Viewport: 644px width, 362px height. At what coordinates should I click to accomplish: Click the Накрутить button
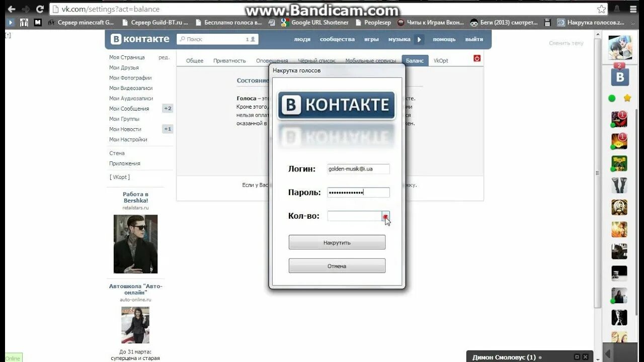coord(337,242)
